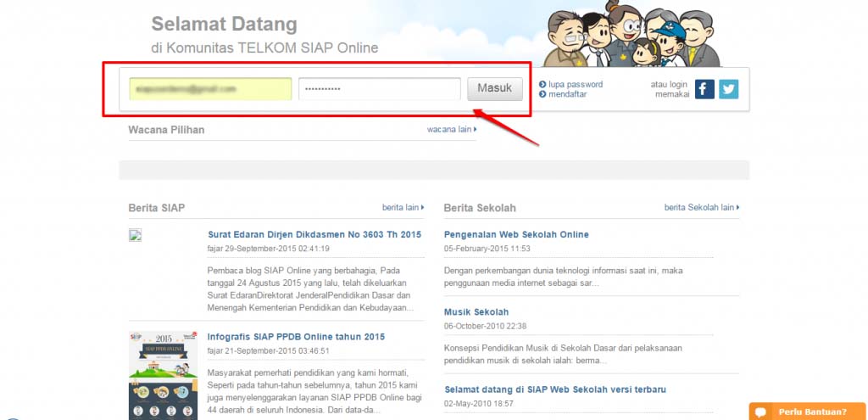The image size is (868, 420).
Task: Click the Wacana Pilihan section title
Action: (167, 130)
